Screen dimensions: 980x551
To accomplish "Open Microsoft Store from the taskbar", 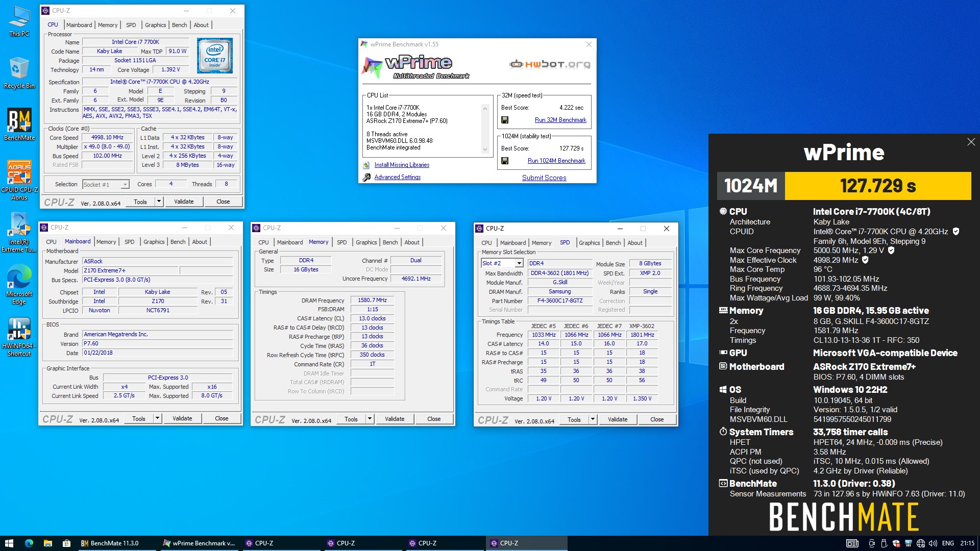I will [x=66, y=543].
